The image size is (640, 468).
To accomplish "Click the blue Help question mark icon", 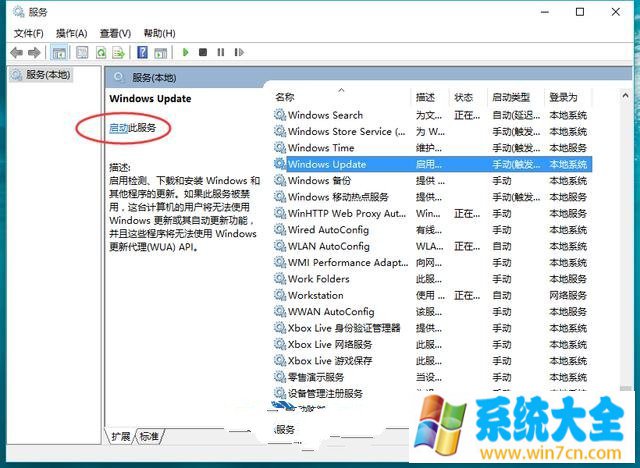I will pyautogui.click(x=142, y=52).
